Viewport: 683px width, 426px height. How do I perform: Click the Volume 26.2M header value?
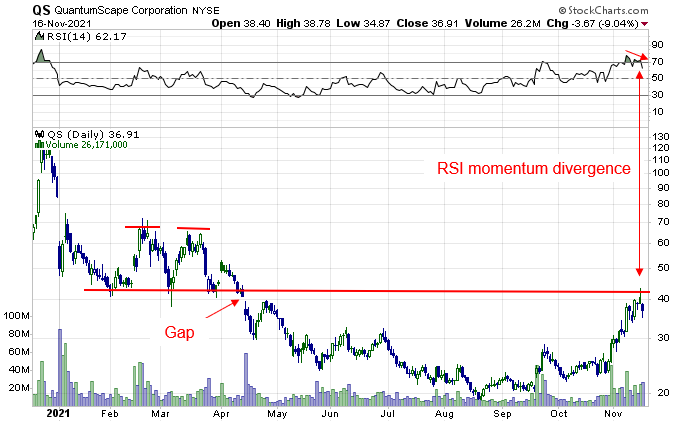(502, 24)
